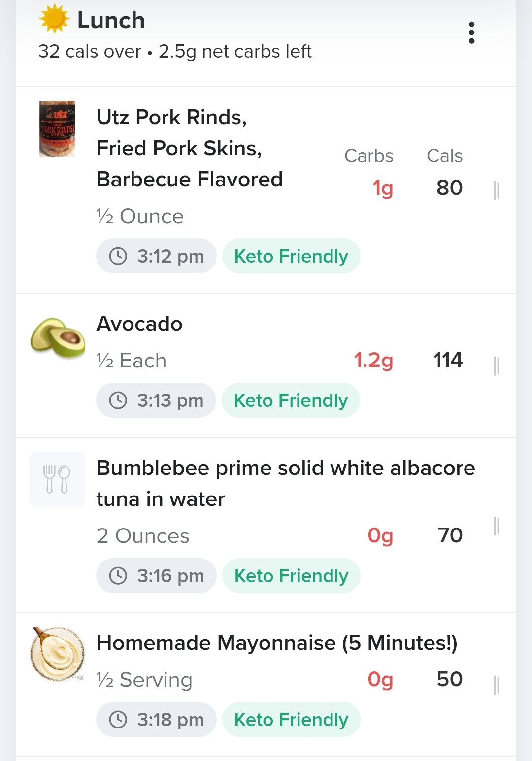Viewport: 532px width, 761px height.
Task: Adjust the 3:18 pm time chip
Action: pos(156,720)
